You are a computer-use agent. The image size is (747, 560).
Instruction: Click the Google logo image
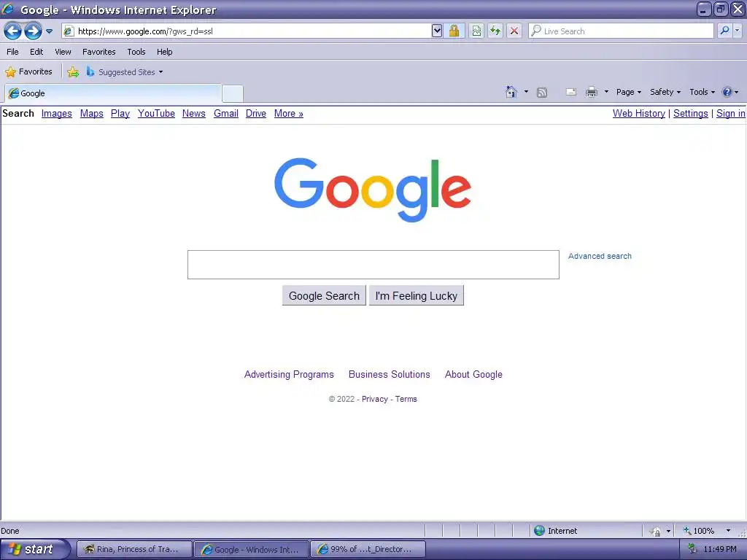pos(373,190)
